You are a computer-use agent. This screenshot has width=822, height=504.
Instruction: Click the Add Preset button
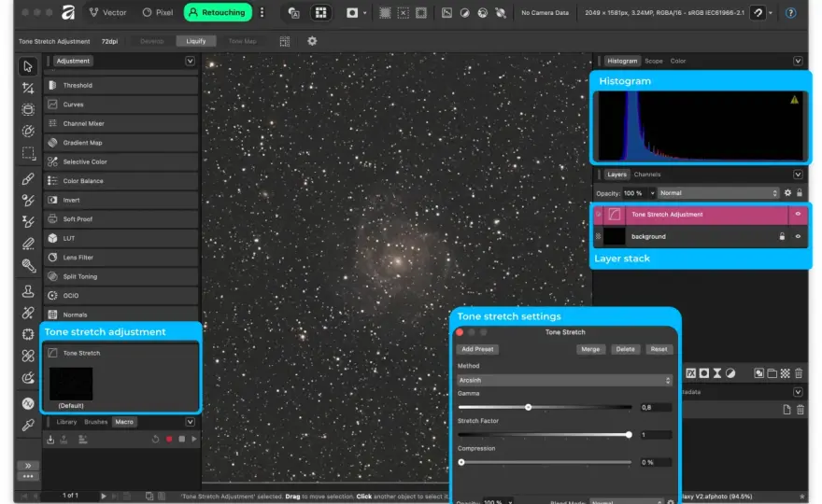click(x=477, y=349)
